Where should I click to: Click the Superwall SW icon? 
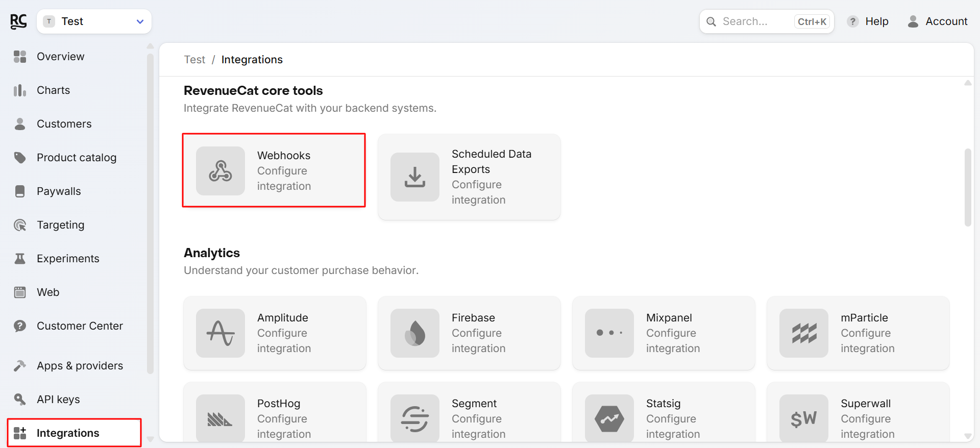804,418
